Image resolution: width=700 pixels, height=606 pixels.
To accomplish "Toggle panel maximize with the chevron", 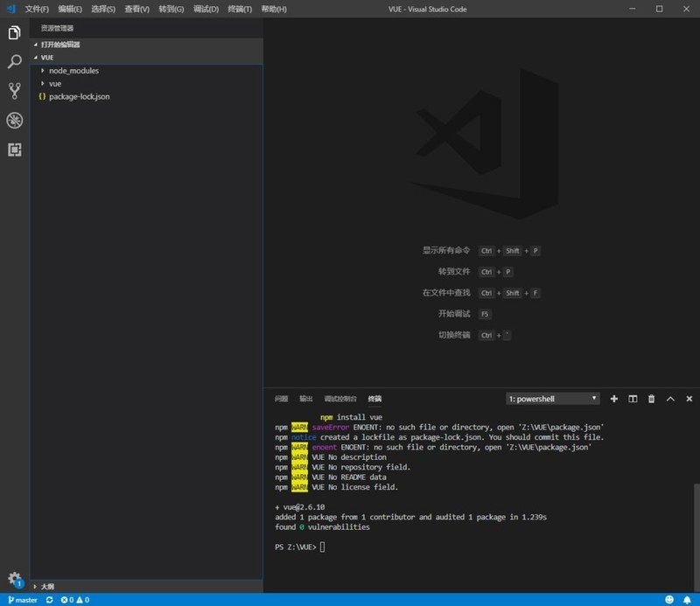I will 670,399.
